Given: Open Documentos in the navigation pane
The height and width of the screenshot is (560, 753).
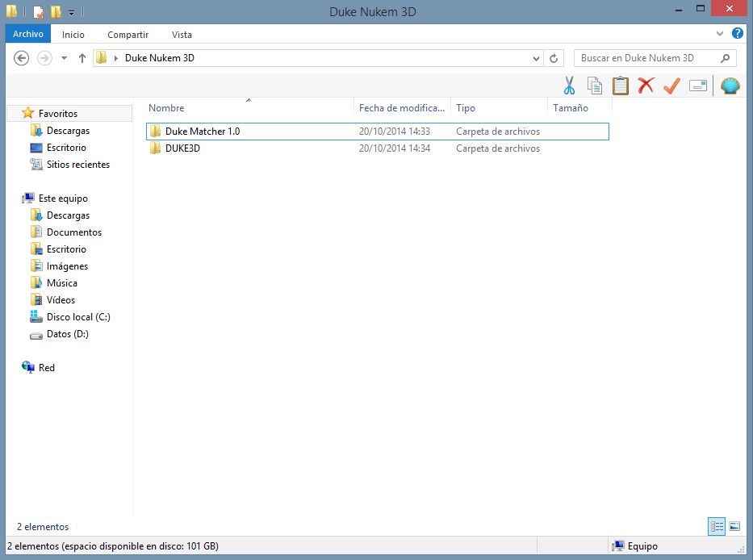Looking at the screenshot, I should pyautogui.click(x=74, y=232).
